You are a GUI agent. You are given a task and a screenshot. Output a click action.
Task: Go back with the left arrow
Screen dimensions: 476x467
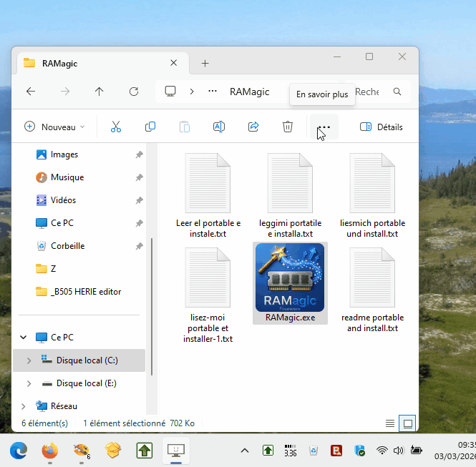click(31, 92)
